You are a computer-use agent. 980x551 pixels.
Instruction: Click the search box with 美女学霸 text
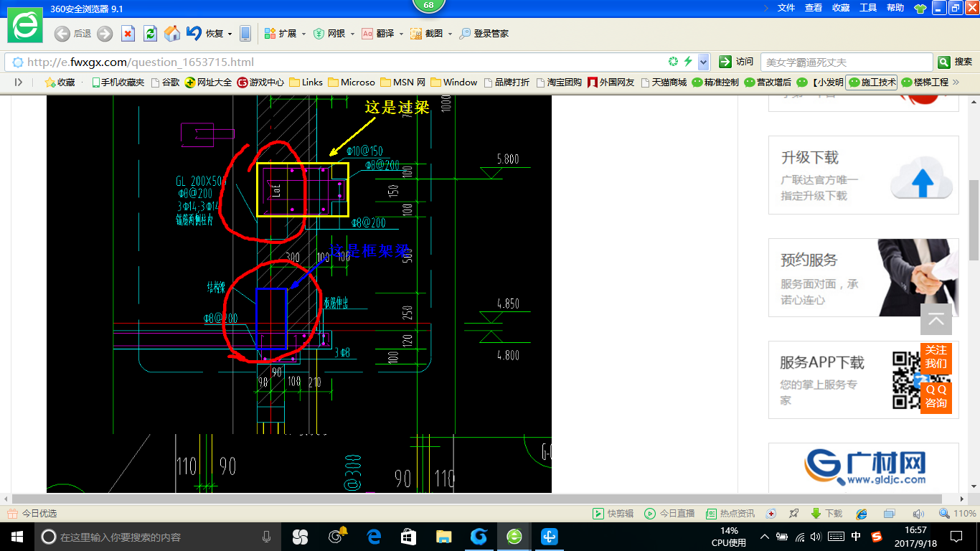coord(847,62)
